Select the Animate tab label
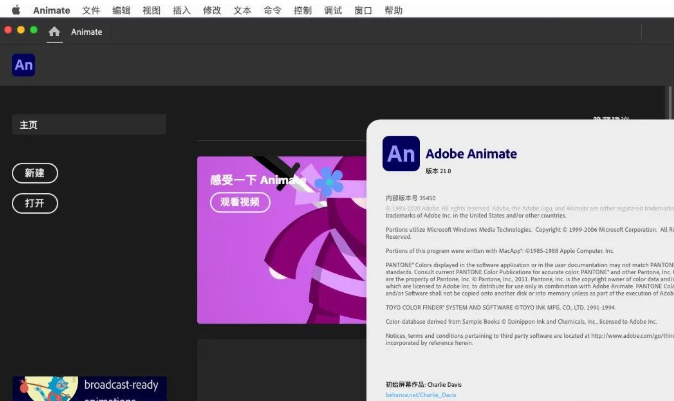Screen dimensions: 674x401 coord(86,32)
